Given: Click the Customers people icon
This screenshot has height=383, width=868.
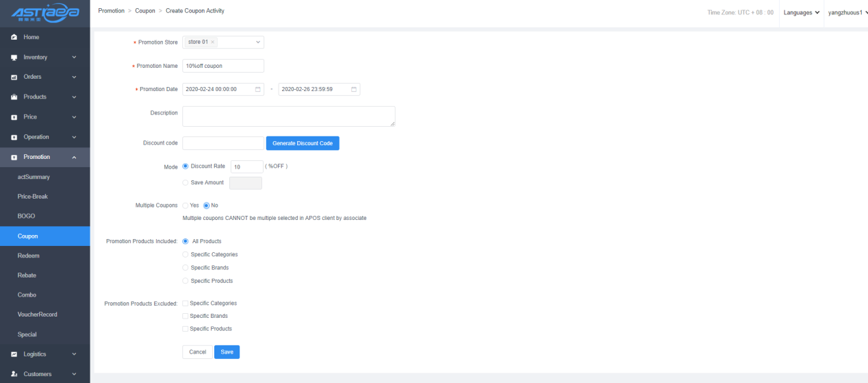Looking at the screenshot, I should tap(14, 374).
